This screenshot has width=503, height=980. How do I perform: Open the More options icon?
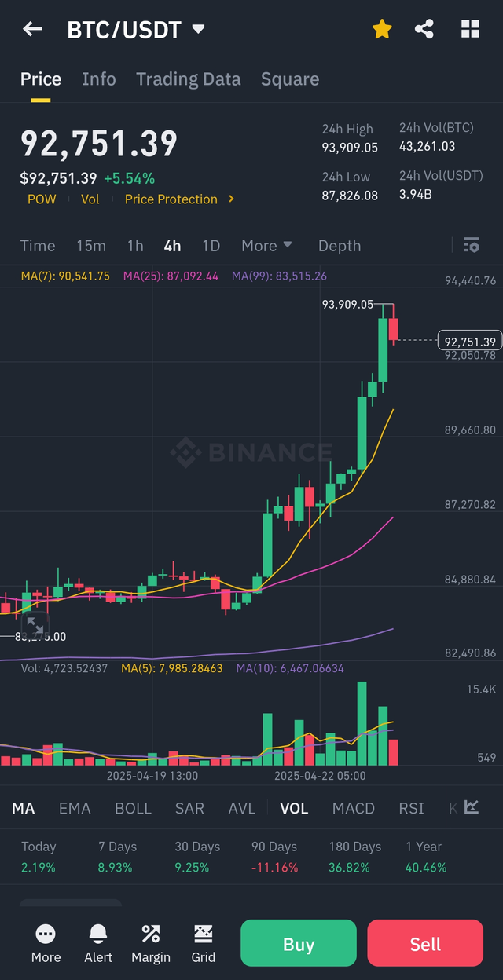(x=46, y=943)
